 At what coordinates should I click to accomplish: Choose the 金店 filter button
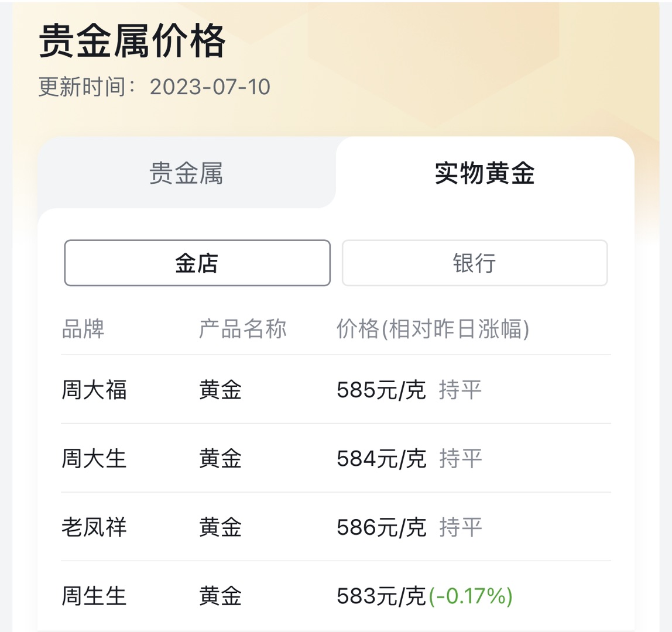(197, 263)
